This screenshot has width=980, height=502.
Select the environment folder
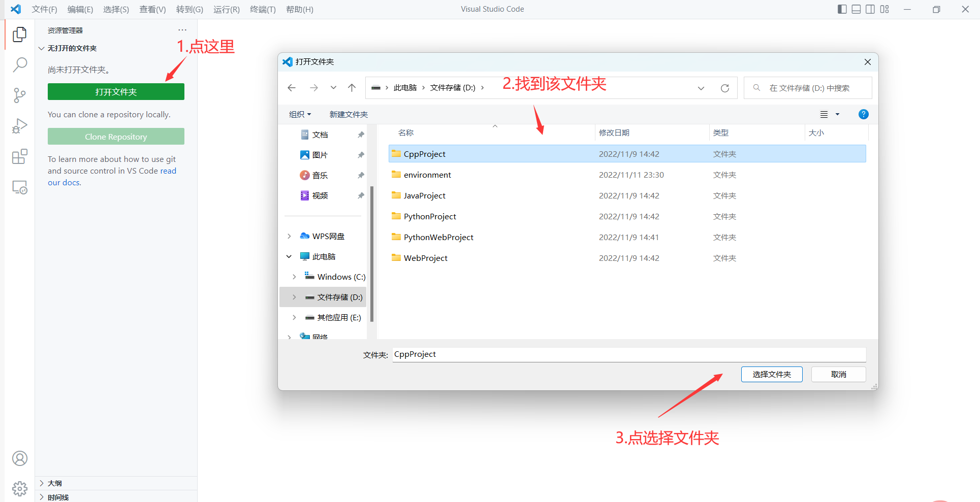(x=627, y=175)
